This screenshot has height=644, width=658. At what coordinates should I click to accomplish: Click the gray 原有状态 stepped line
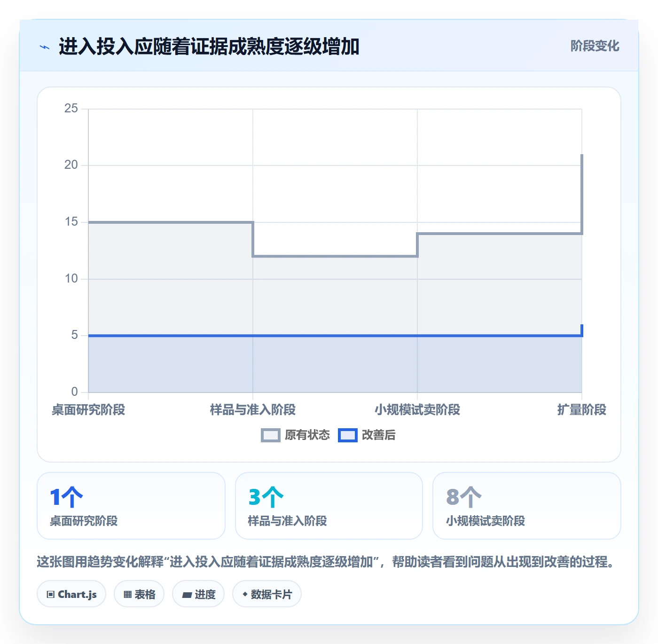coord(335,256)
